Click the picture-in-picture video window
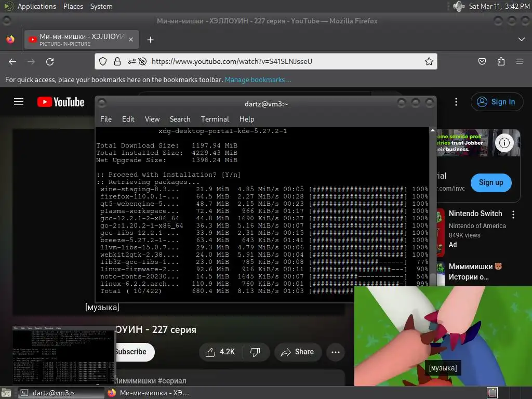The width and height of the screenshot is (532, 399). [443, 336]
